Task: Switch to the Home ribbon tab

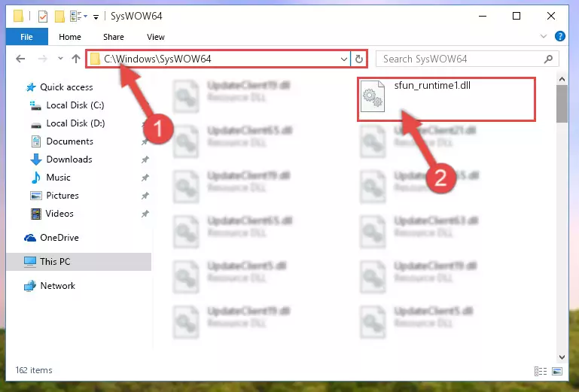Action: coord(70,37)
